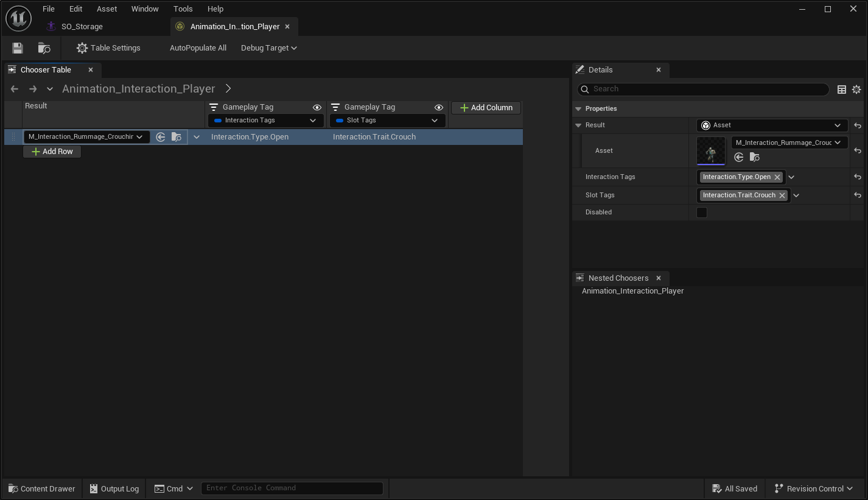Enable the Disabled checkbox in Details
868x500 pixels.
[x=702, y=212]
